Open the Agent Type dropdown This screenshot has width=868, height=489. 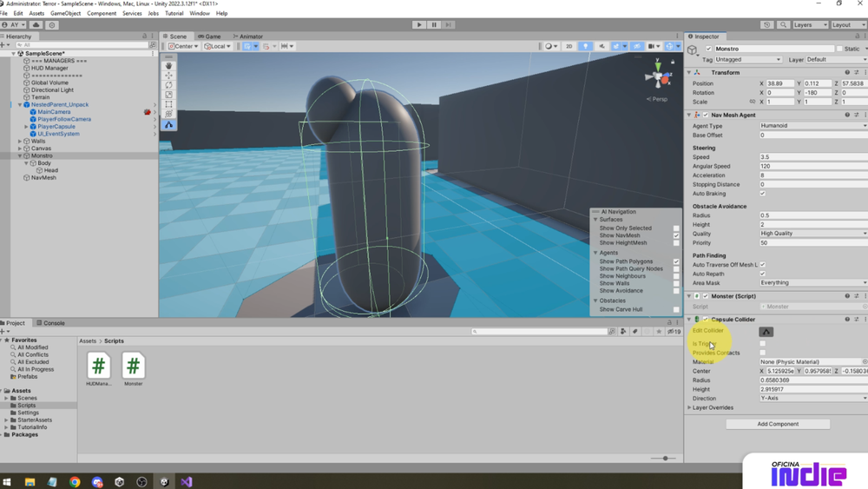click(813, 126)
